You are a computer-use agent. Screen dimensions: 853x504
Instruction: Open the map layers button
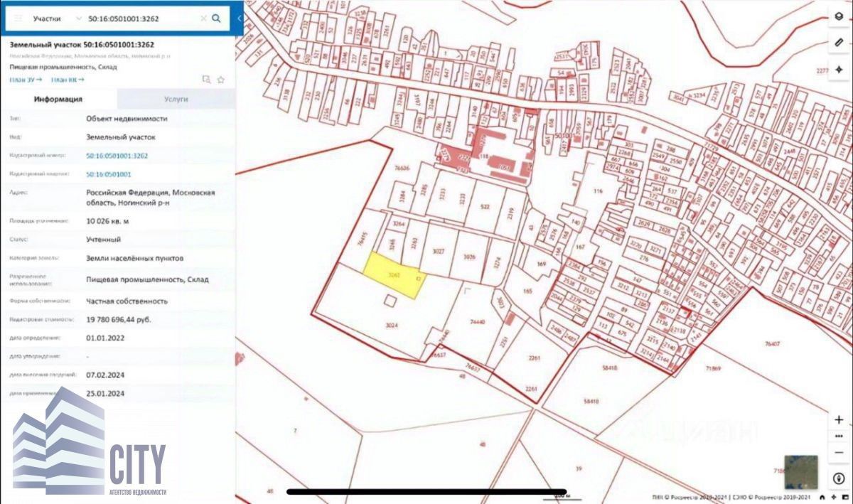[839, 18]
